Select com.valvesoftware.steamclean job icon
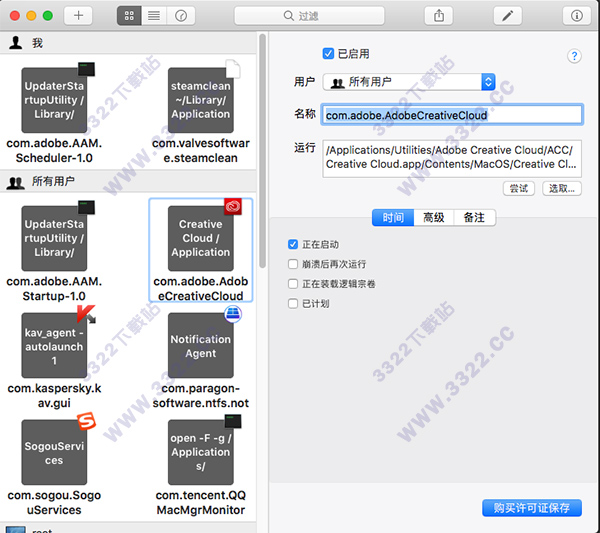Image resolution: width=600 pixels, height=533 pixels. point(201,100)
